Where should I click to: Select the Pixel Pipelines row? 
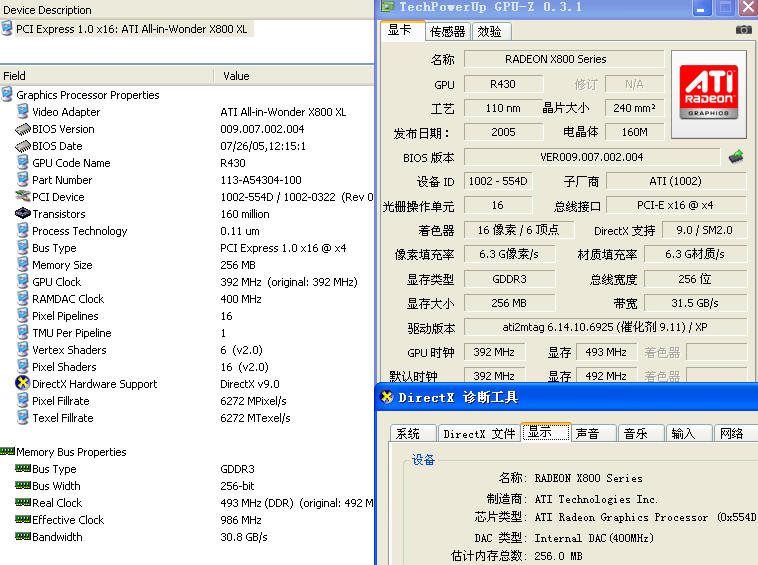coord(187,316)
